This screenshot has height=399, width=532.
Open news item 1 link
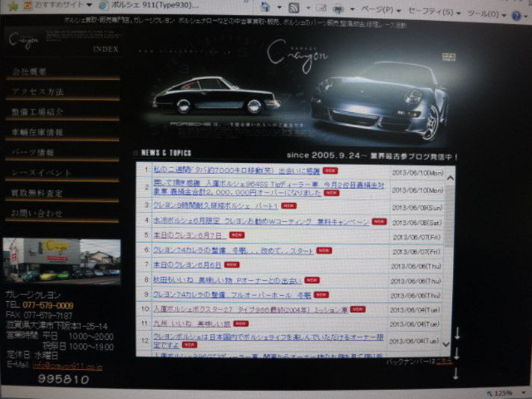tap(236, 170)
